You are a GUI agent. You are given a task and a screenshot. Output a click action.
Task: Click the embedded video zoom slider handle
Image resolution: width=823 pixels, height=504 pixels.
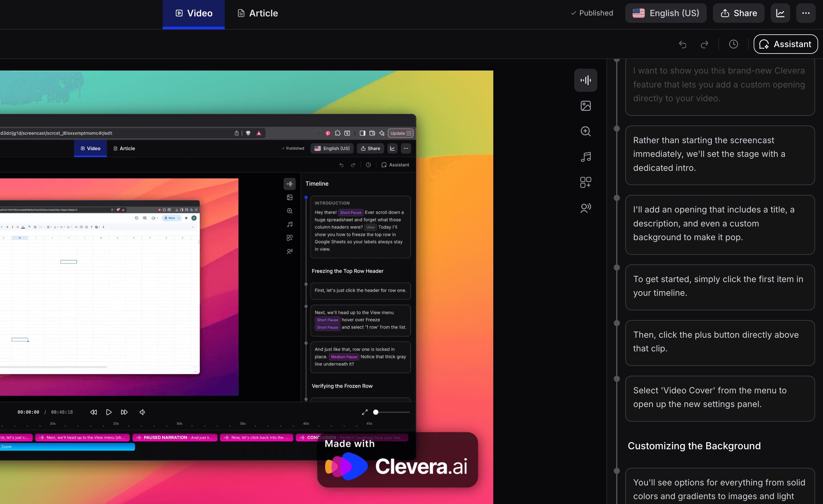click(x=376, y=412)
